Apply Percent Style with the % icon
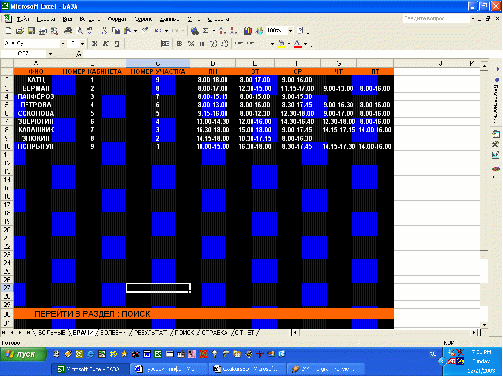This screenshot has width=503, height=377. pyautogui.click(x=191, y=44)
